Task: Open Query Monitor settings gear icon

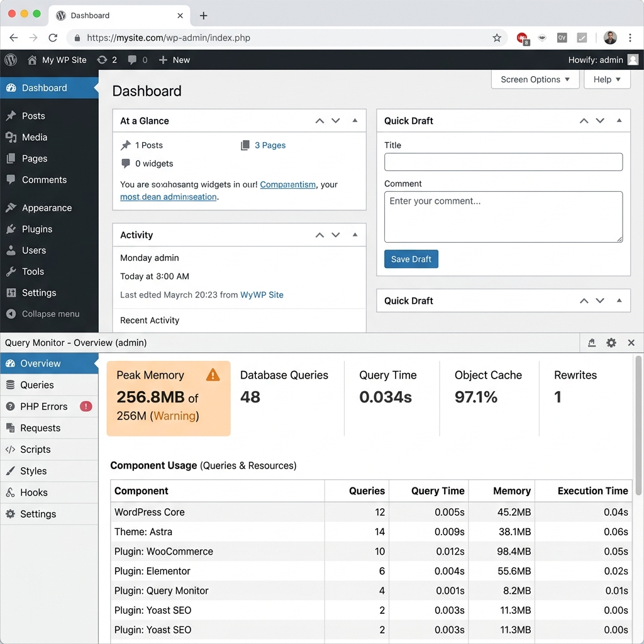Action: [x=611, y=343]
